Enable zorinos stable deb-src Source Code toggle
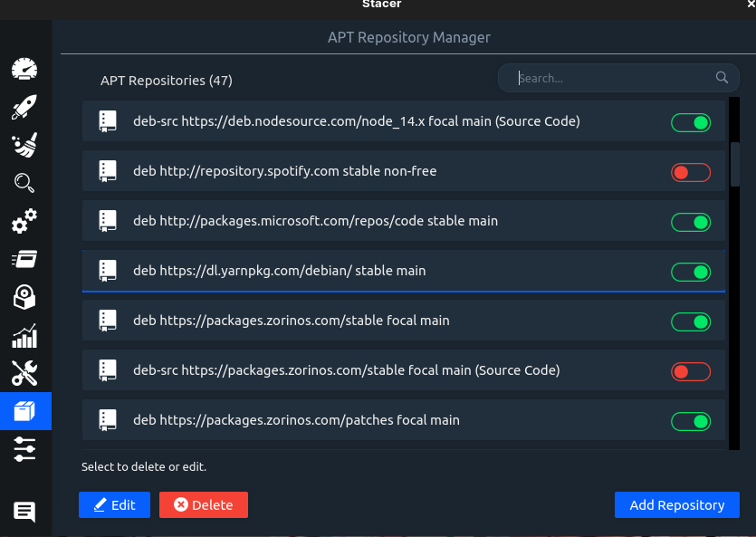The height and width of the screenshot is (537, 756). coord(691,371)
